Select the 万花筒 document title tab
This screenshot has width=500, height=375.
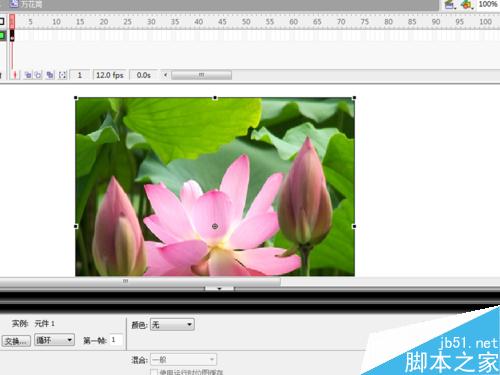point(27,4)
